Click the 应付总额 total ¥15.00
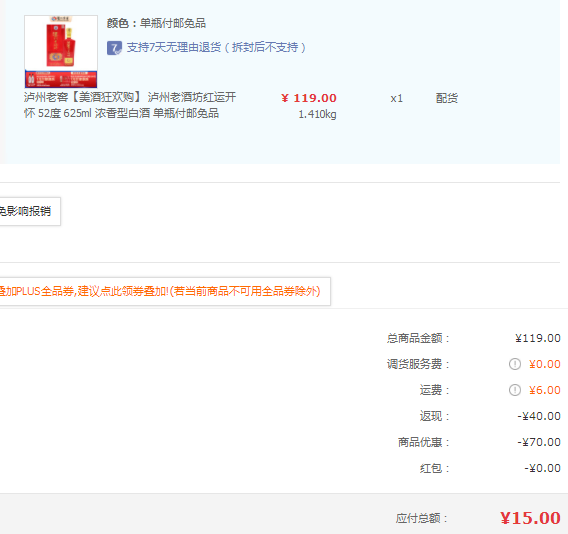The width and height of the screenshot is (568, 534). click(530, 518)
